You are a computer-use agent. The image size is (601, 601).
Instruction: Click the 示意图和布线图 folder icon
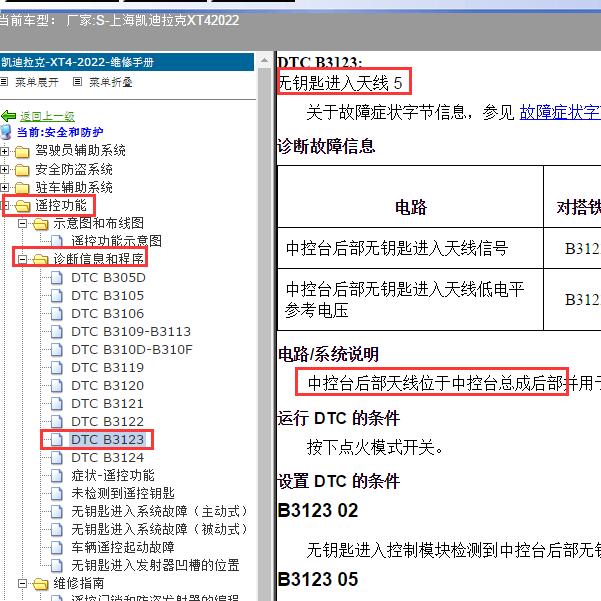[41, 224]
